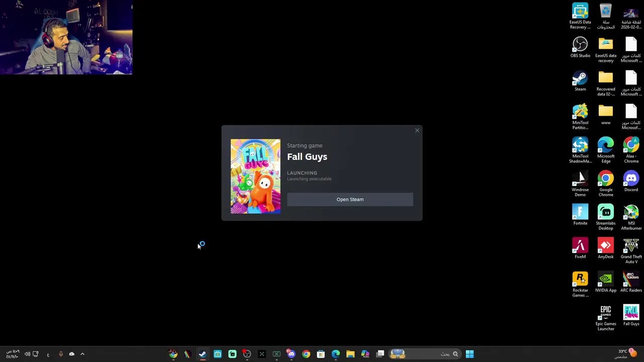The width and height of the screenshot is (644, 362).
Task: Open the ARC Raiders desktop shortcut
Action: click(x=631, y=282)
